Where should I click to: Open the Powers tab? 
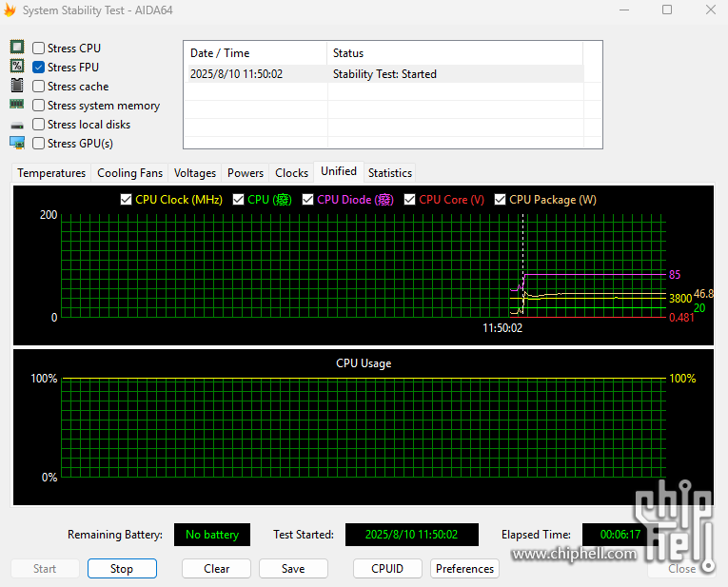[x=246, y=173]
